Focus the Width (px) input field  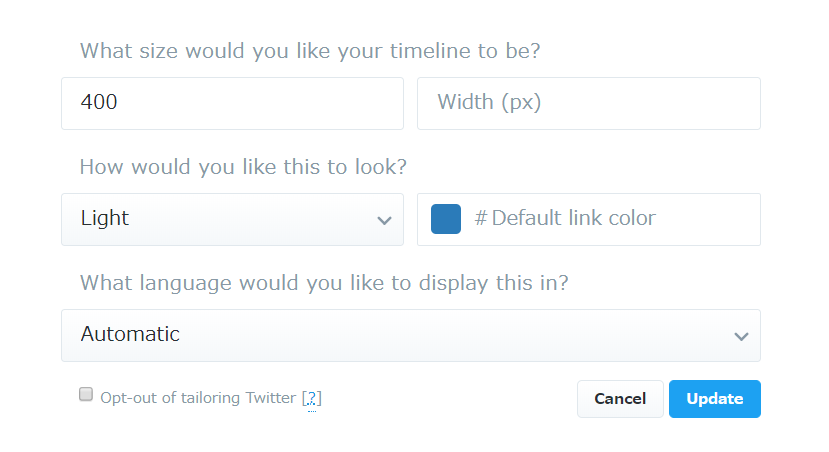pos(588,103)
